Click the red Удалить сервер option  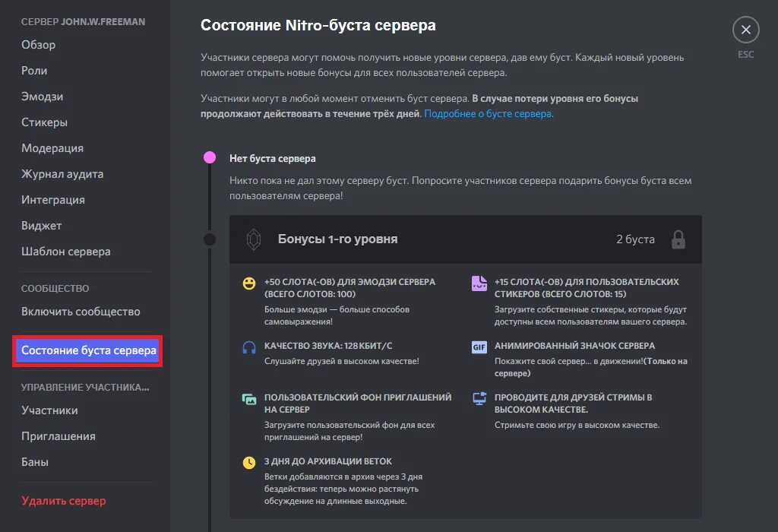coord(64,501)
